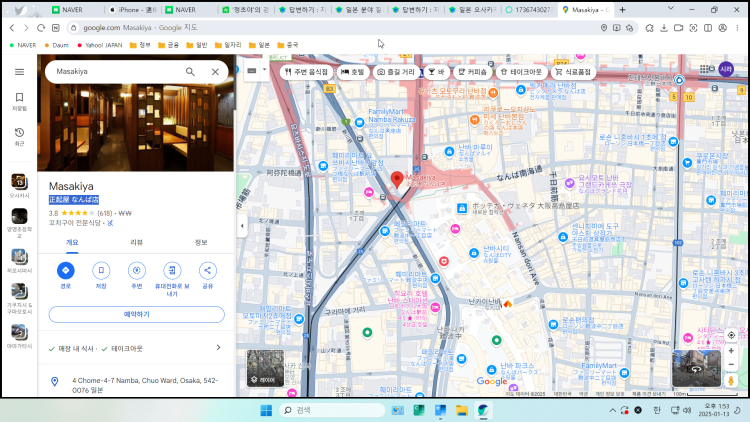Screen dimensions: 750x422
Task: Click the address 4 Chome-4-7 Namba row
Action: pos(136,385)
